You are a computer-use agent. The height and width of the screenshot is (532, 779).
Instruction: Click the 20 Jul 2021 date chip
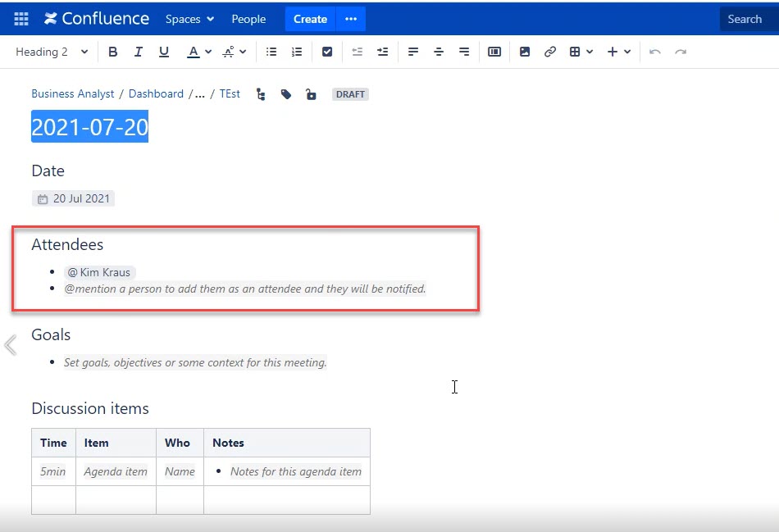[x=74, y=198]
